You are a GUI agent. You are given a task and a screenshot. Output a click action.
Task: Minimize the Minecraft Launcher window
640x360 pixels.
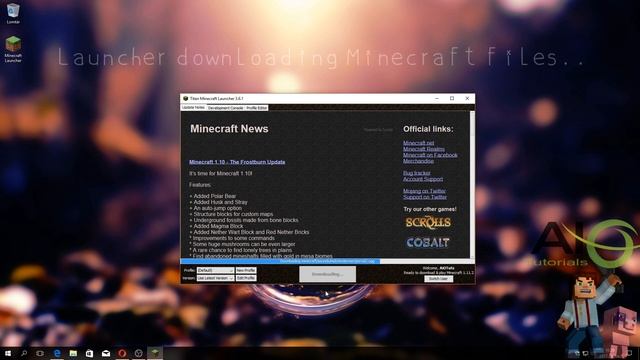[437, 98]
